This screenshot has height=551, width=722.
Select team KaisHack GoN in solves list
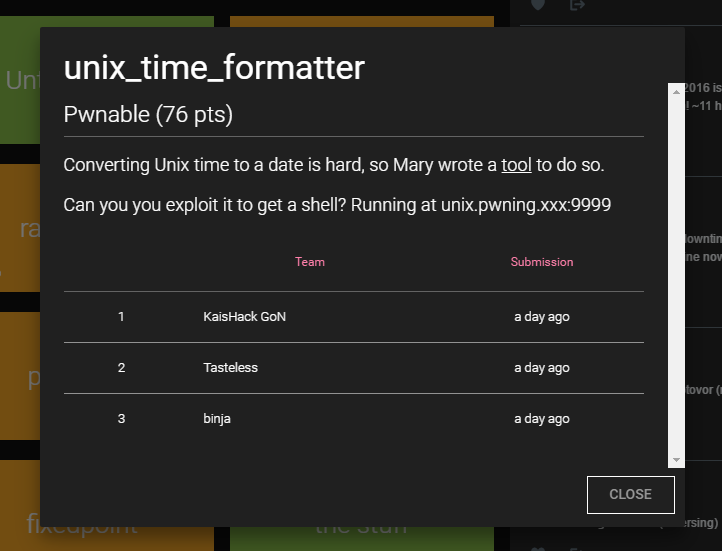[x=244, y=317]
